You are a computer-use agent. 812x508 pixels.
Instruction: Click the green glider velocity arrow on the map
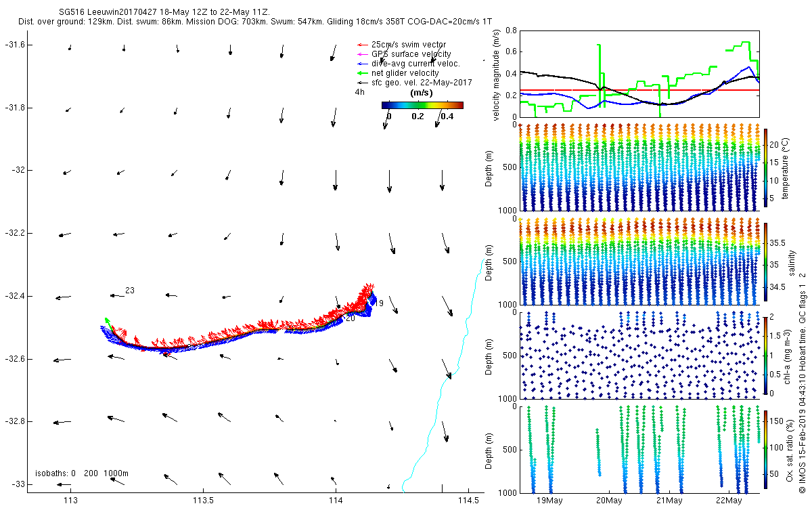[x=108, y=322]
